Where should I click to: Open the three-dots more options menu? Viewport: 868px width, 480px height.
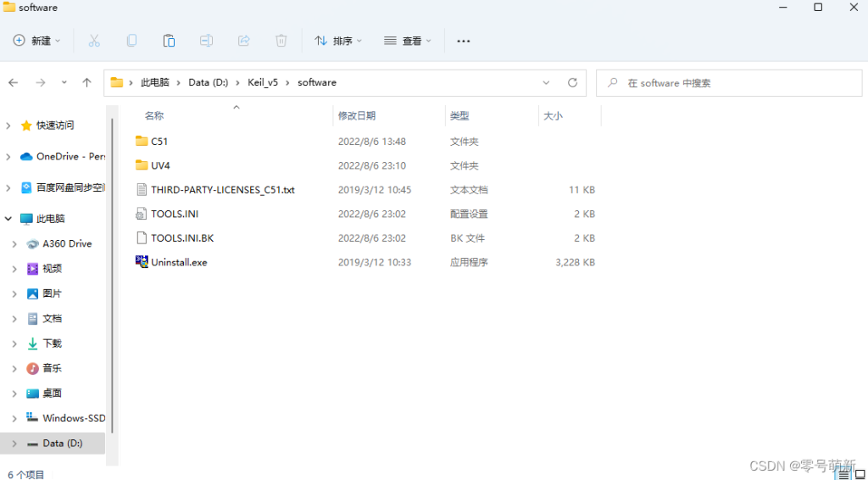pyautogui.click(x=464, y=41)
